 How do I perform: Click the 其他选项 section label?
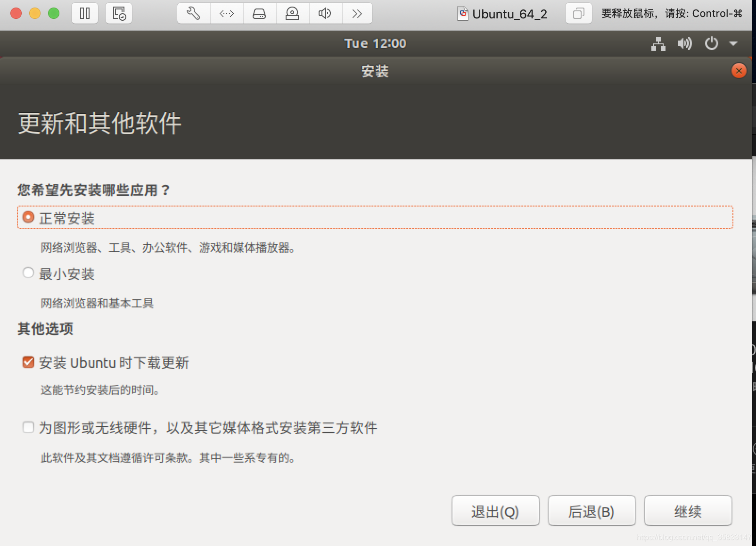pyautogui.click(x=45, y=329)
